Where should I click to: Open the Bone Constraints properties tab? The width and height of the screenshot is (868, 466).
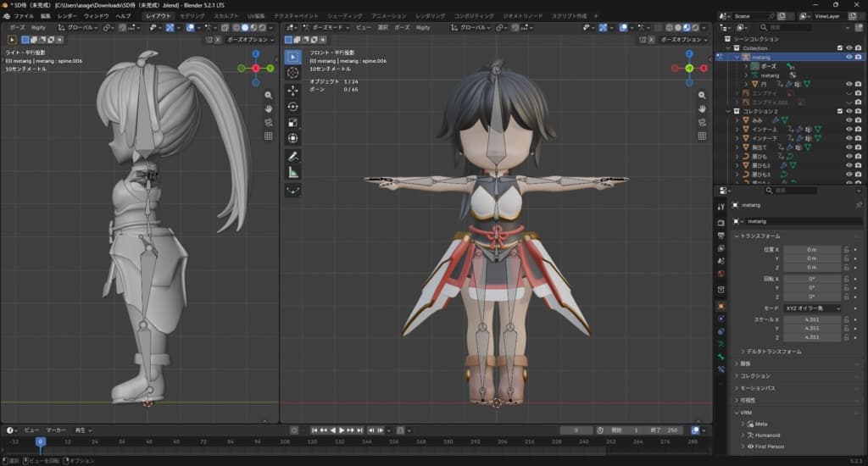[x=721, y=369]
